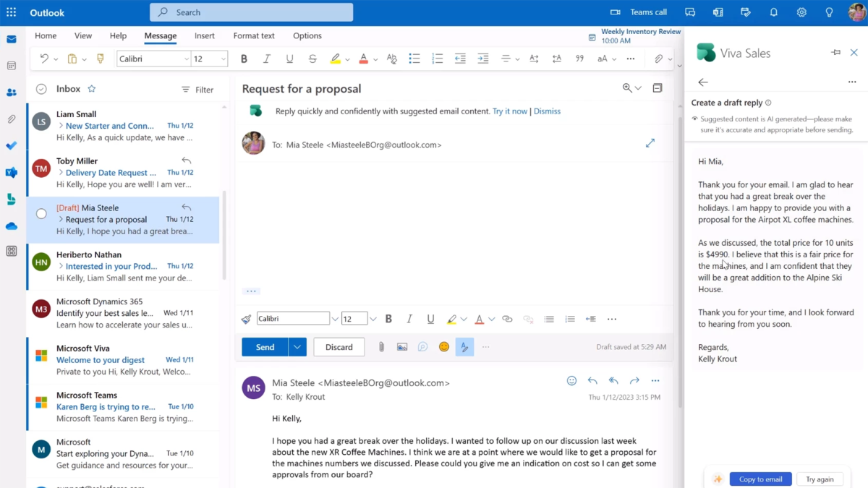Open the Calibri font dropdown in the reply toolbar

tap(293, 318)
